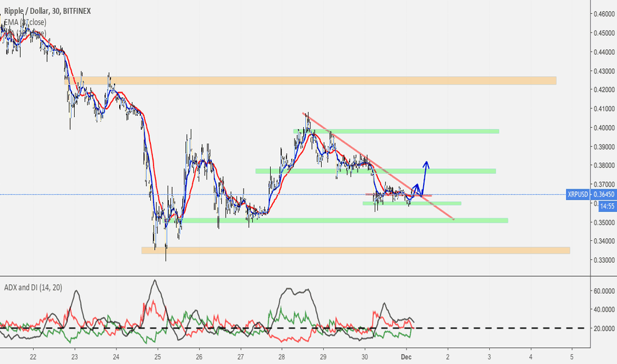This screenshot has height=364, width=617.
Task: Click the 40.0000 ADX scale label
Action: (604, 310)
